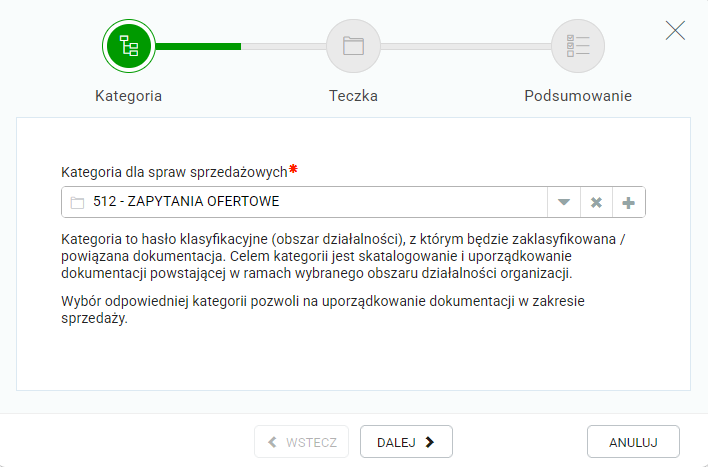This screenshot has width=708, height=467.
Task: Select the Teczka step label
Action: (353, 96)
